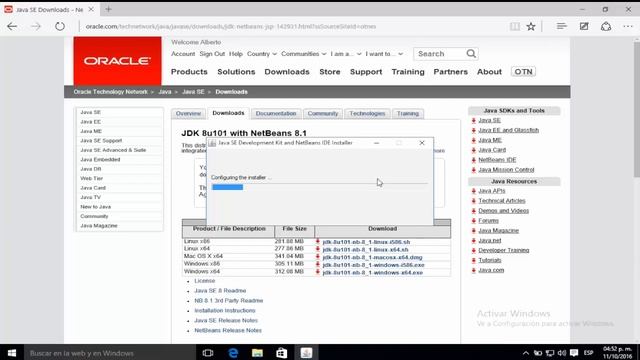The width and height of the screenshot is (640, 360).
Task: Click Java SE in breadcrumb
Action: click(193, 92)
